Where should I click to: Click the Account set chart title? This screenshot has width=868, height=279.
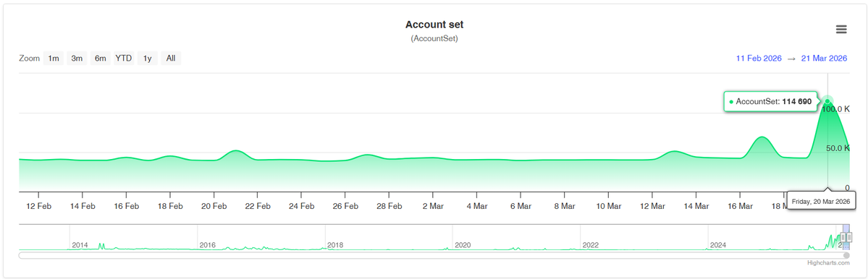click(434, 25)
